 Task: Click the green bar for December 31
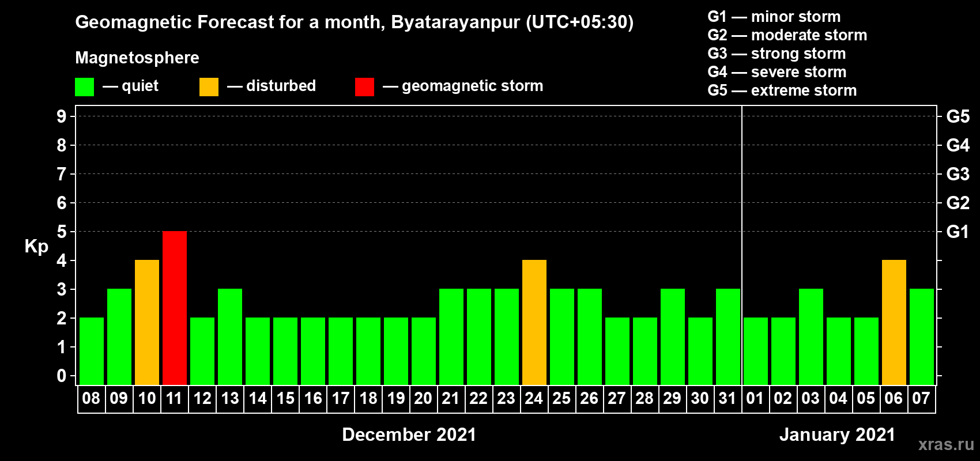(x=728, y=337)
